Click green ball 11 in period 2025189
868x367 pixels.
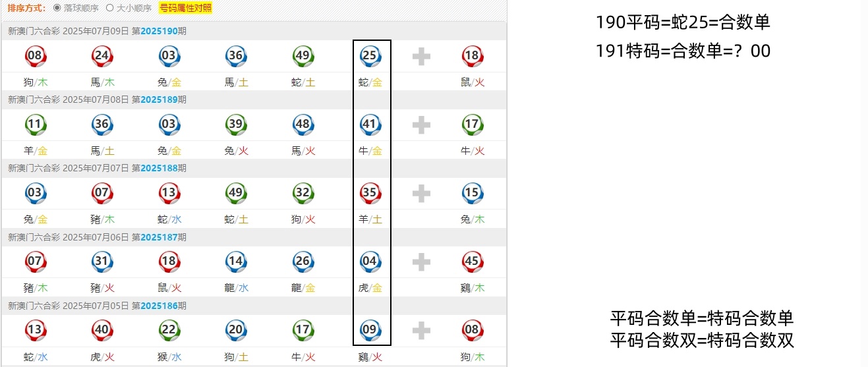[34, 125]
